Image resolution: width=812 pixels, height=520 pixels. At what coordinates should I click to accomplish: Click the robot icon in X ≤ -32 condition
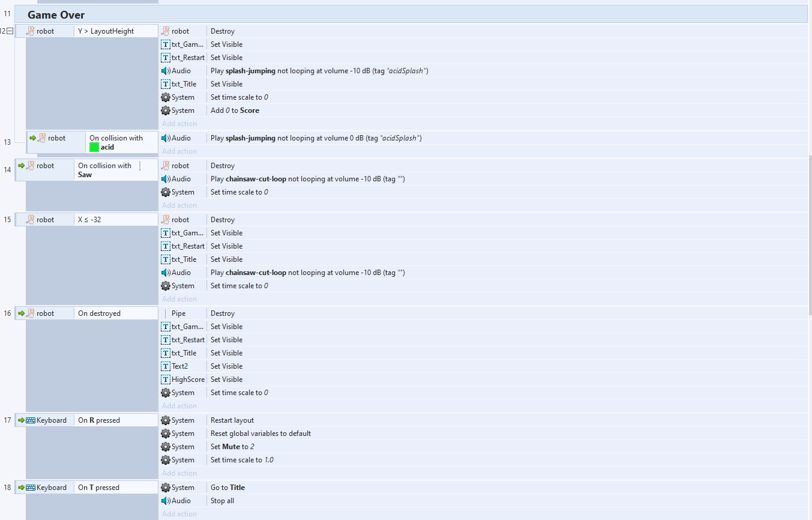[x=31, y=220]
